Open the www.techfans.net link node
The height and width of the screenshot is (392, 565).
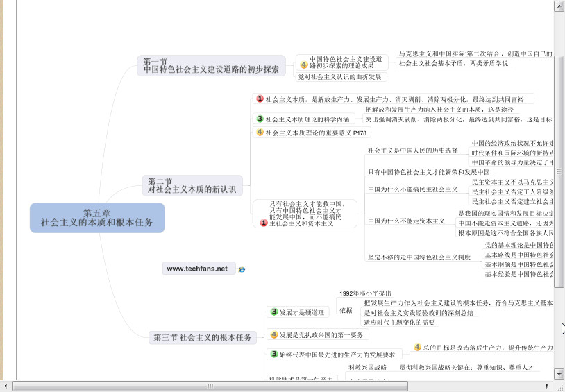(199, 269)
